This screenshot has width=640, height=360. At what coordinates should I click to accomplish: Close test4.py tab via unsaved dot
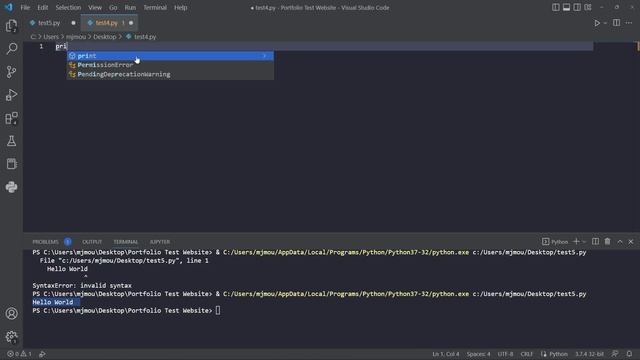pos(131,23)
